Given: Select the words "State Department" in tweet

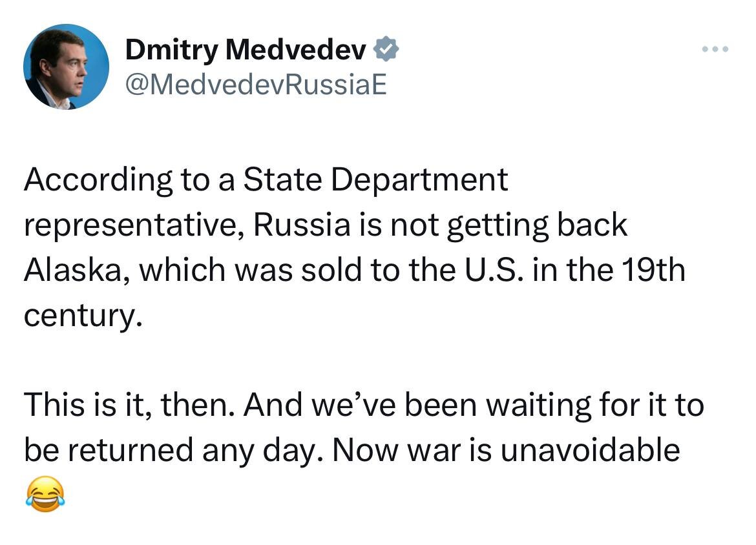Looking at the screenshot, I should (375, 181).
